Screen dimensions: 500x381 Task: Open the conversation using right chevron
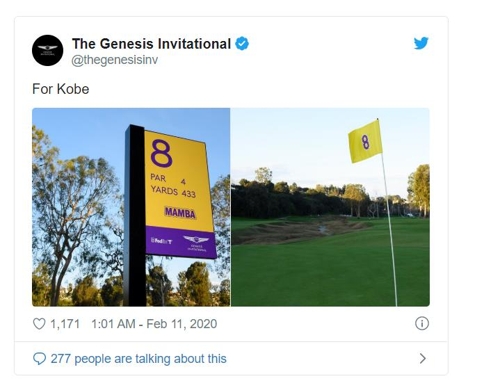click(423, 358)
